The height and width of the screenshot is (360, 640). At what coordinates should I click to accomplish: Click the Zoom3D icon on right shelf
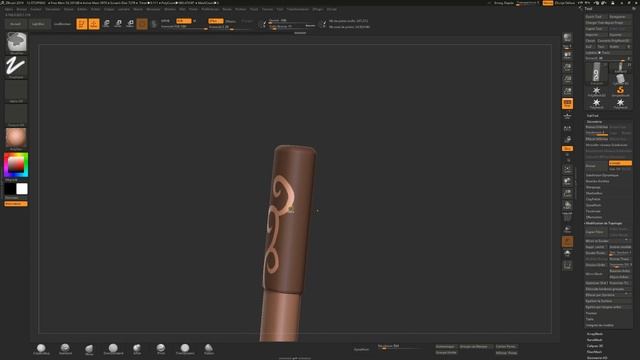pyautogui.click(x=567, y=193)
